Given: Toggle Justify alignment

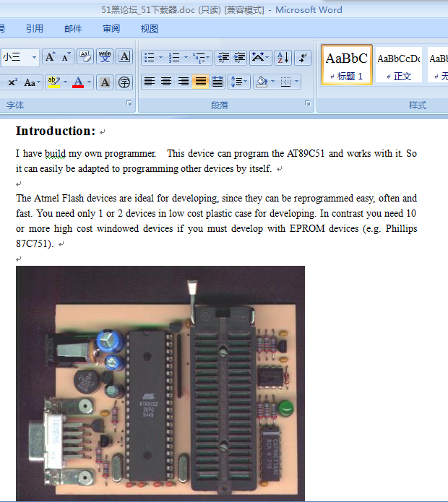Looking at the screenshot, I should [x=200, y=82].
